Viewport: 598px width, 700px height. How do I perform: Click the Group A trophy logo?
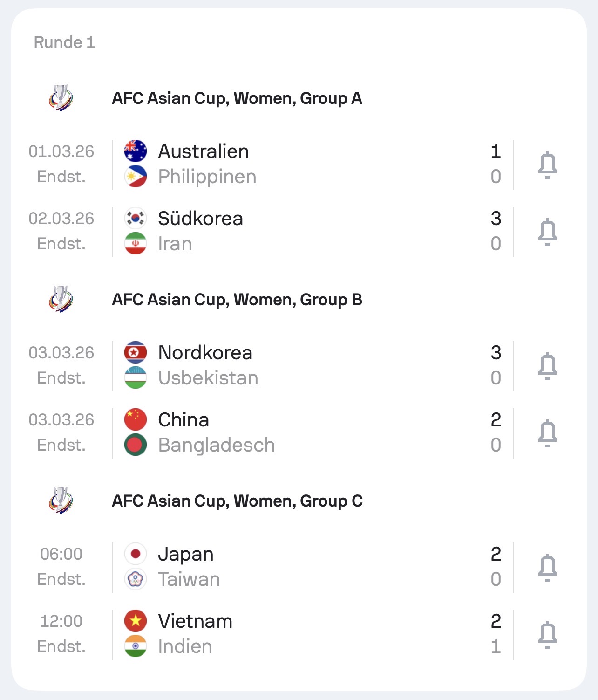click(x=61, y=98)
